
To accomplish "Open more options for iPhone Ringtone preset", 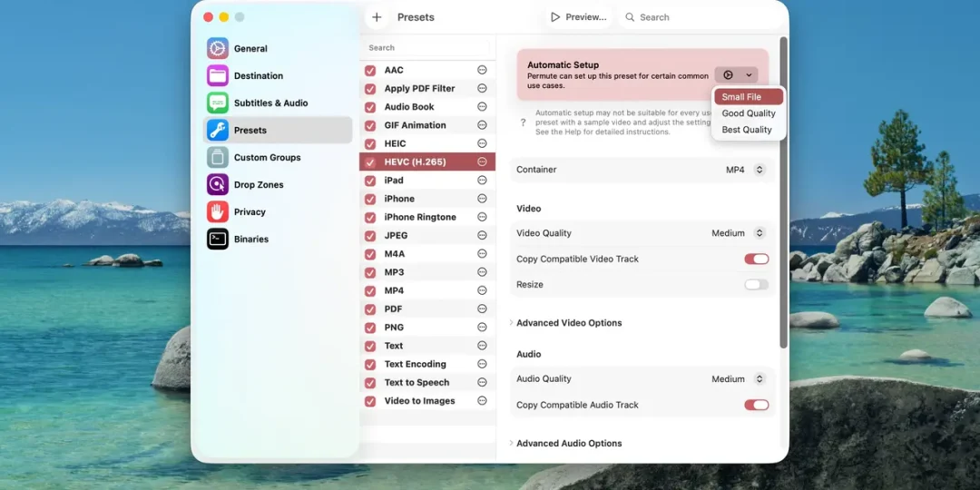I will click(482, 217).
